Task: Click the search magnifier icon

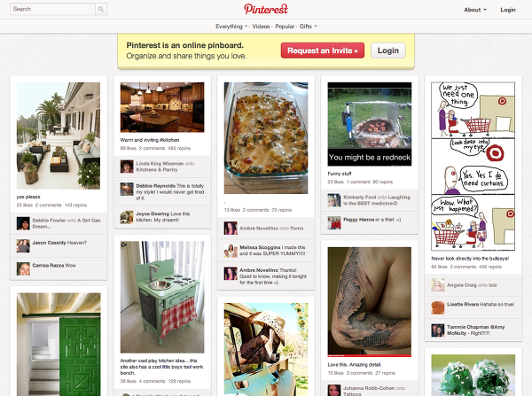Action: 101,9
